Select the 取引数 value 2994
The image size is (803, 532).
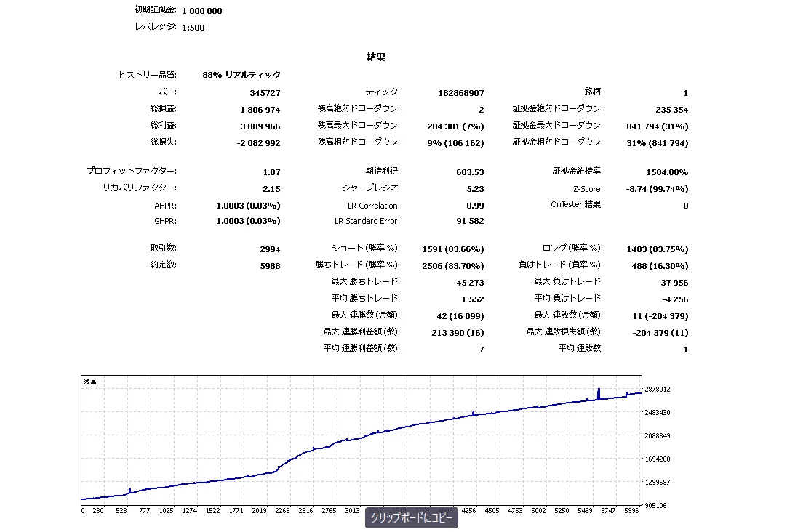tap(270, 249)
